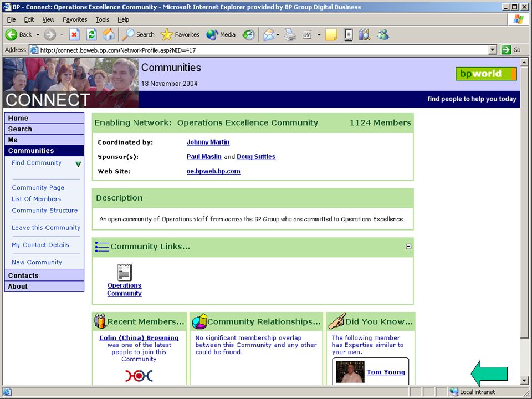Screen dimensions: 532x399
Task: Open sponsor Doug Suttles' profile link
Action: click(256, 157)
